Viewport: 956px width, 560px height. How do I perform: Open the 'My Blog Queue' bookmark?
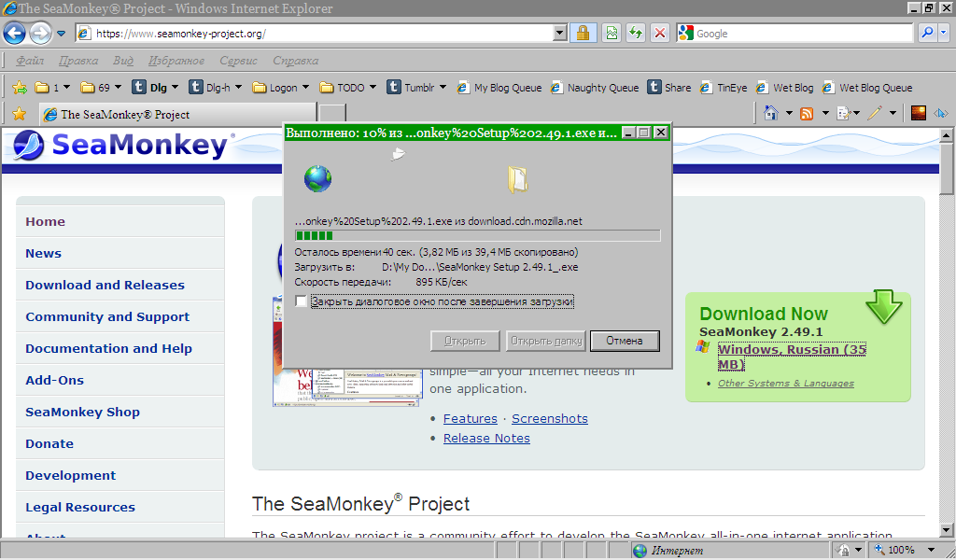499,88
